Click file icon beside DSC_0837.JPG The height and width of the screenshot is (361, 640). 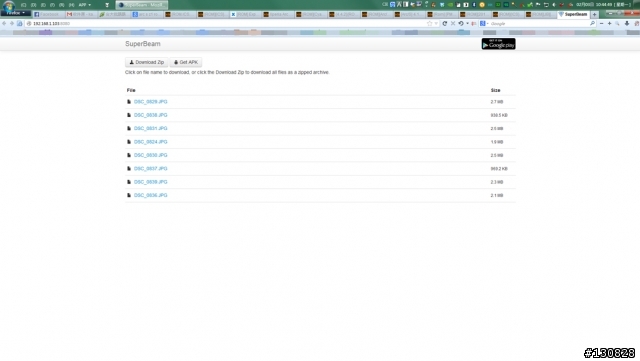coord(129,169)
